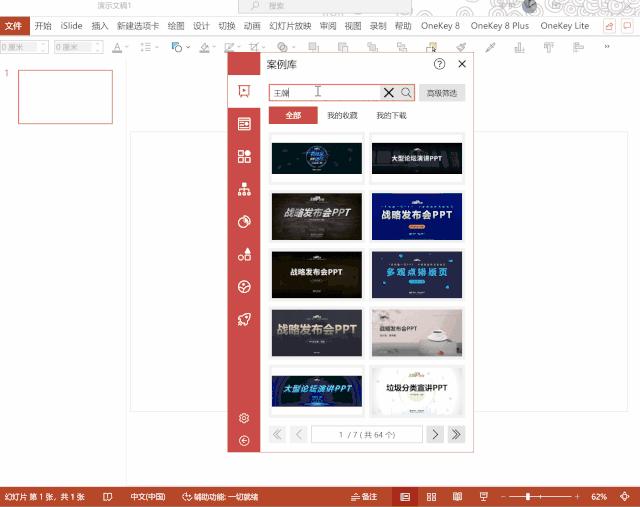Jump to the first results page

[278, 434]
